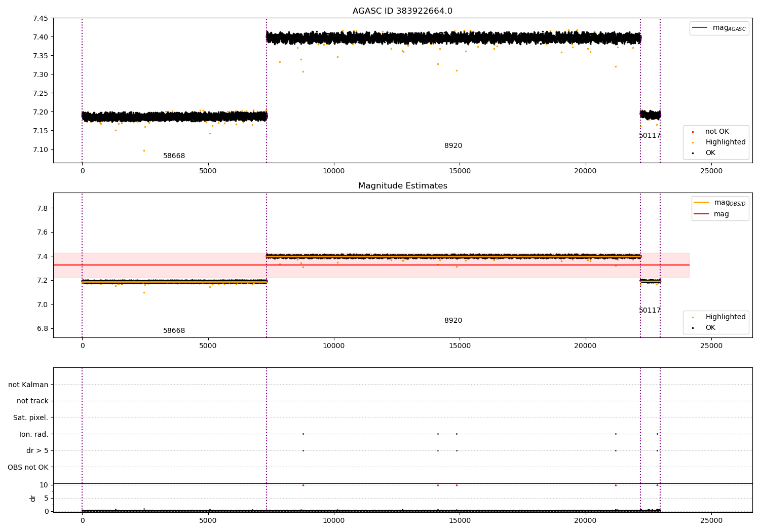Viewport: 760px width, 532px height.
Task: Click the 7.20 tick on top plot y-axis
Action: 40,112
